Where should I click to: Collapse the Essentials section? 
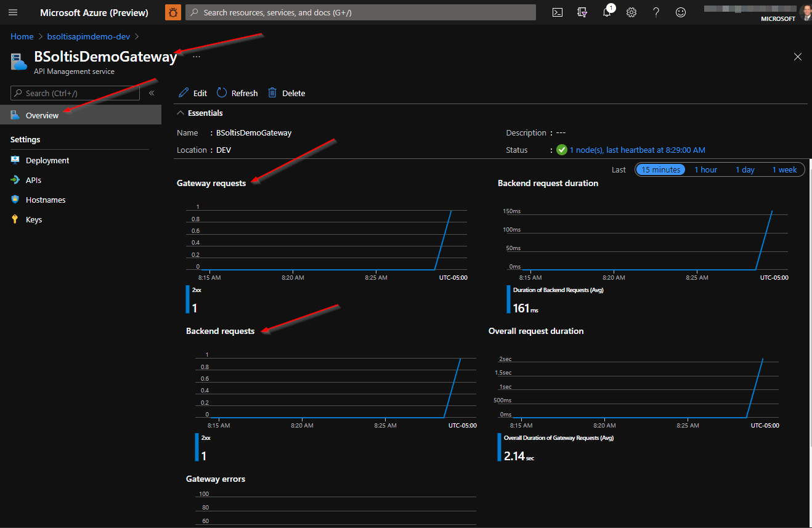(x=181, y=113)
